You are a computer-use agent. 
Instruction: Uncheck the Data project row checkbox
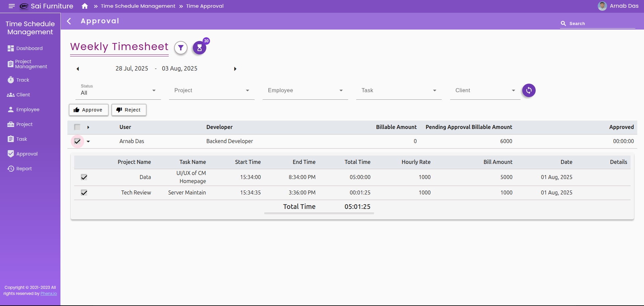pyautogui.click(x=84, y=177)
